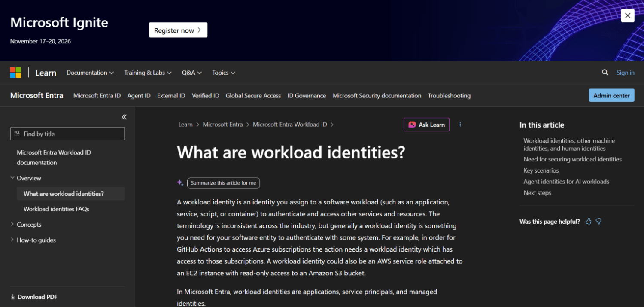Click the Learn site title

(46, 73)
